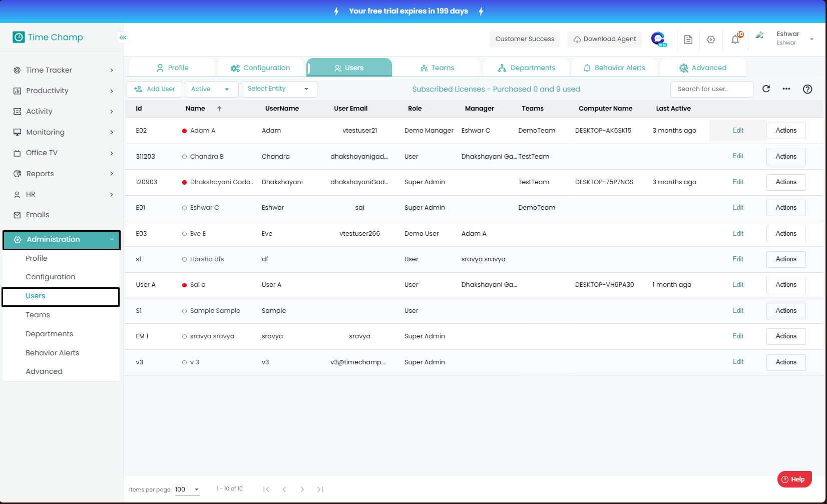Click the Add User button
The height and width of the screenshot is (504, 827).
tap(155, 89)
